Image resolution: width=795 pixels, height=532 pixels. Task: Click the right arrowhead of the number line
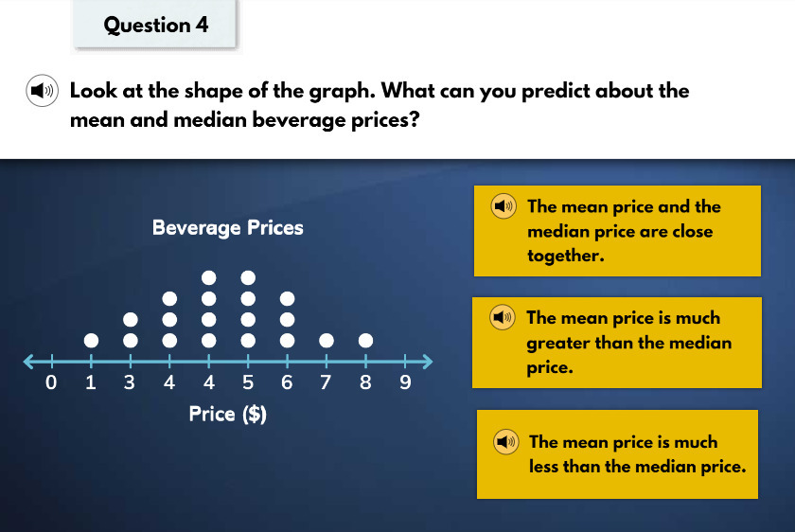[x=428, y=361]
